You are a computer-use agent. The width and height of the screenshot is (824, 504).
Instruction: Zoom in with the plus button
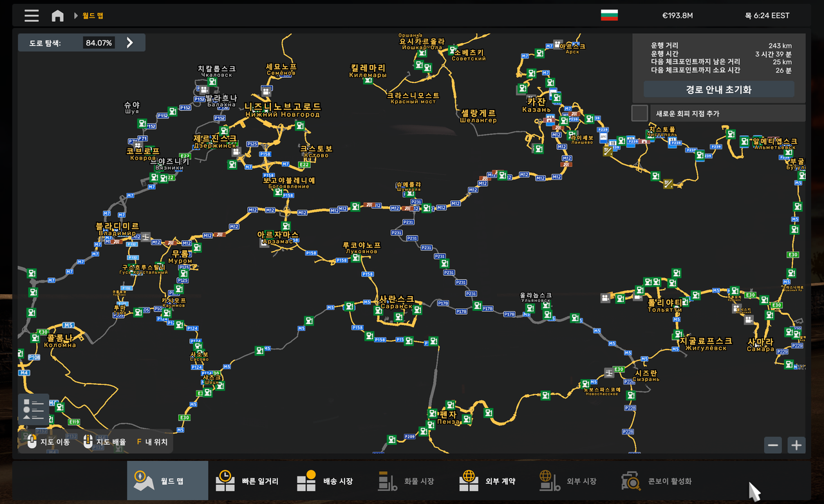[x=796, y=445]
